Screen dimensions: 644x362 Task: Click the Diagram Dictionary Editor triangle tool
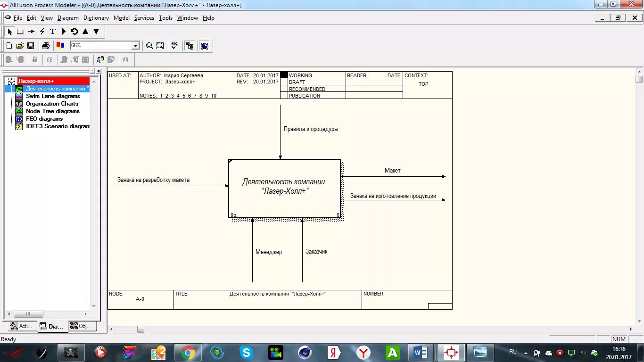(64, 32)
